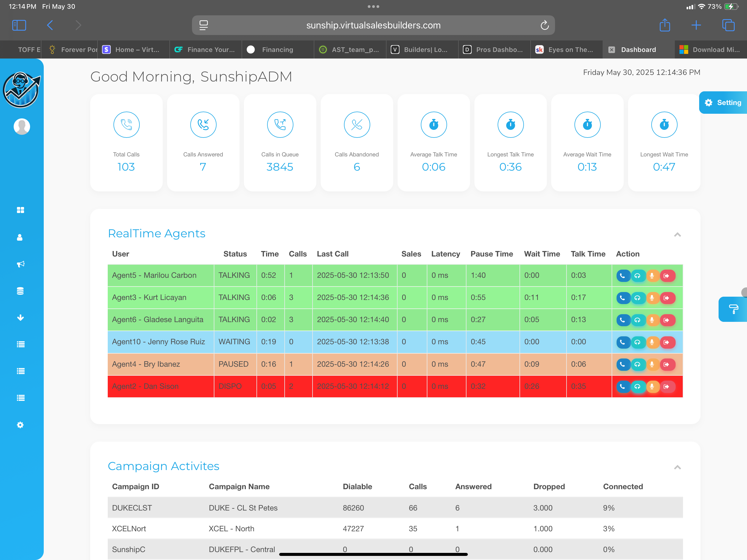Click the paint roller theme button
This screenshot has height=560, width=747.
pos(734,309)
